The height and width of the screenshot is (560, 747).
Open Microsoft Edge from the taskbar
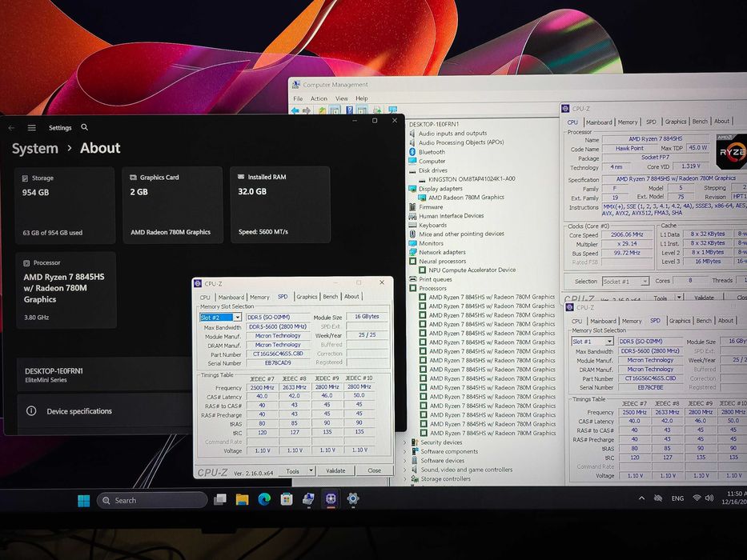pyautogui.click(x=264, y=499)
